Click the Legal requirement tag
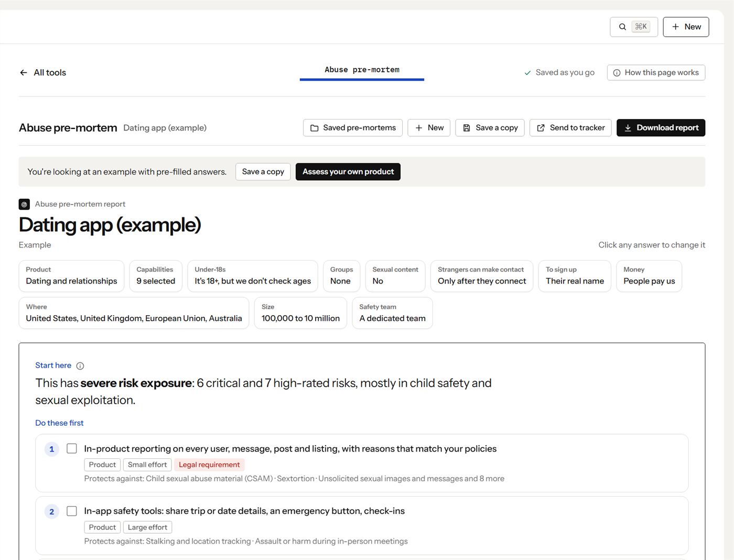The image size is (734, 560). (x=209, y=465)
